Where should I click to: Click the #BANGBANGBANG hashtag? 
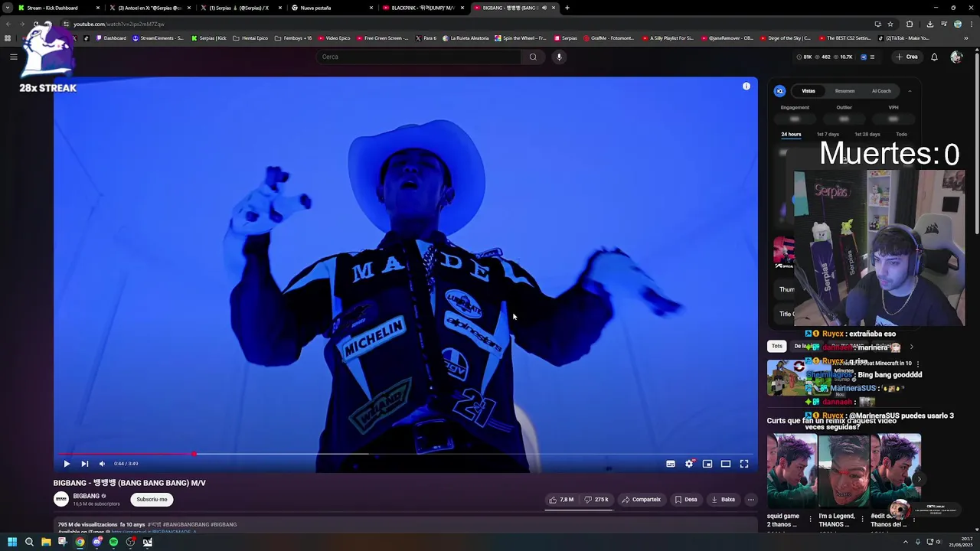coord(186,525)
